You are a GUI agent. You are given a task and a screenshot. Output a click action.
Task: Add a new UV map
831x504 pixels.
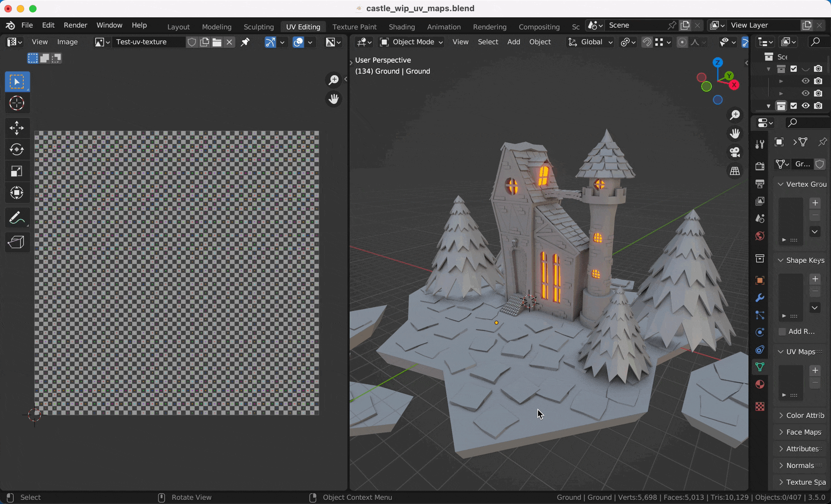pos(815,370)
